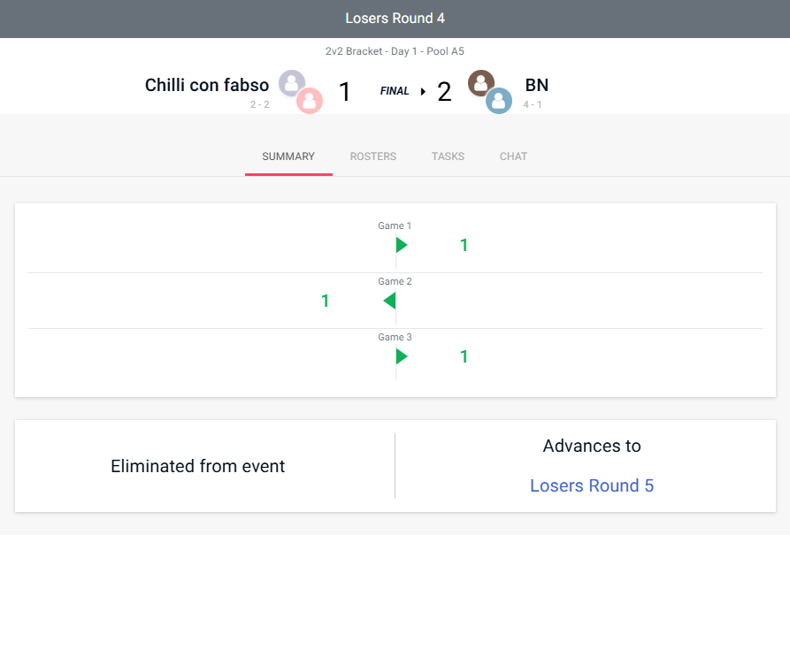
Task: Click the Eliminated from event text
Action: point(198,467)
